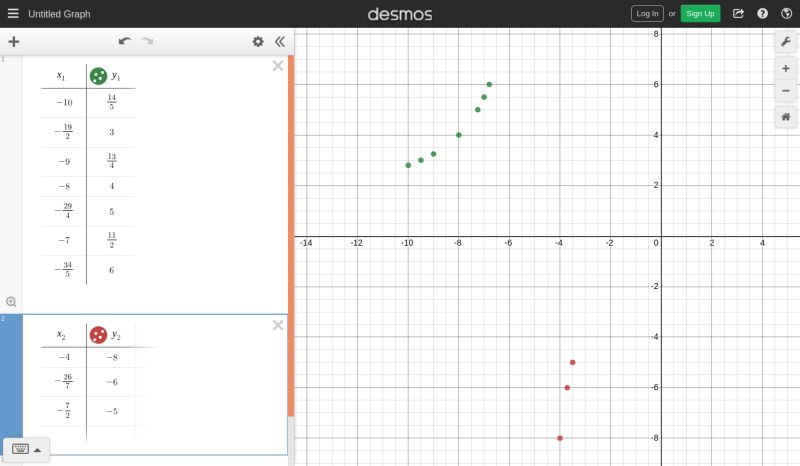800x466 pixels.
Task: Reset graph to default home view
Action: (x=786, y=117)
